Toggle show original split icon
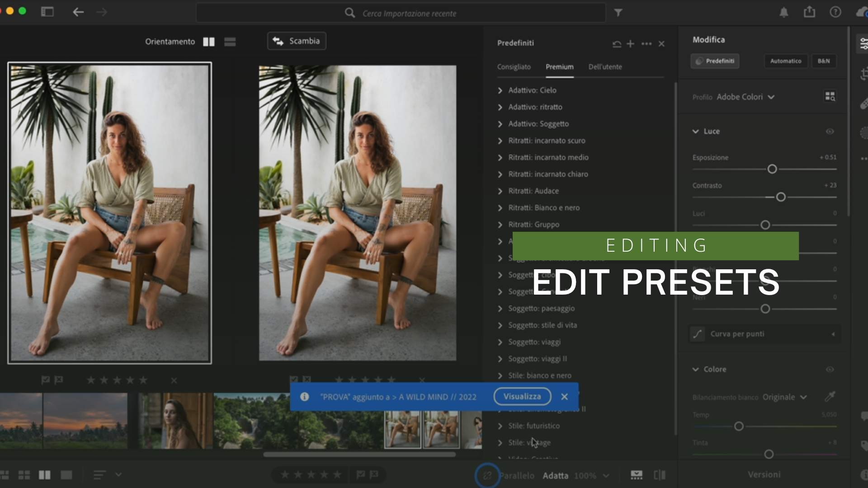868x488 pixels. 660,475
